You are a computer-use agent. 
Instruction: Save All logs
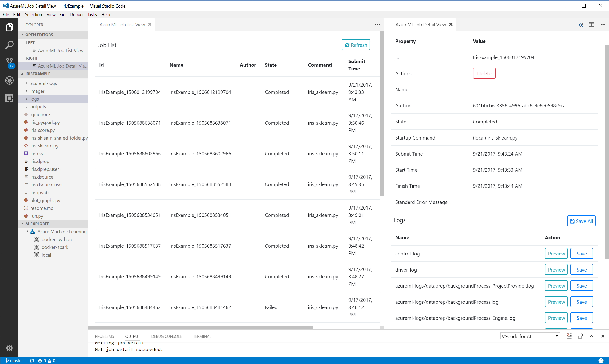pyautogui.click(x=581, y=221)
